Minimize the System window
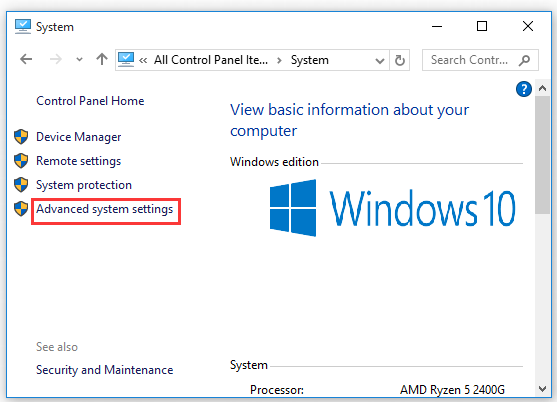Viewport: 557px width, 402px height. (x=437, y=26)
